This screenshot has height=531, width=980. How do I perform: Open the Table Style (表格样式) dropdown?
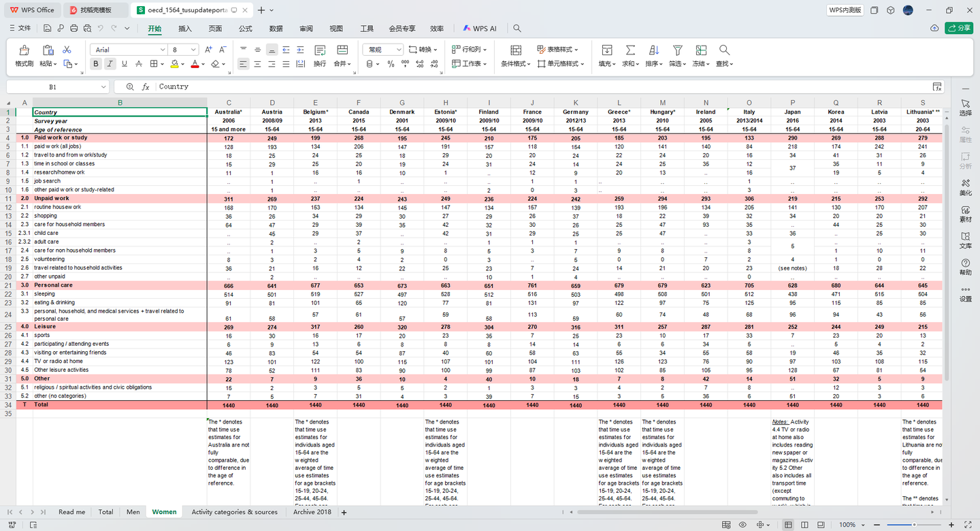(557, 50)
